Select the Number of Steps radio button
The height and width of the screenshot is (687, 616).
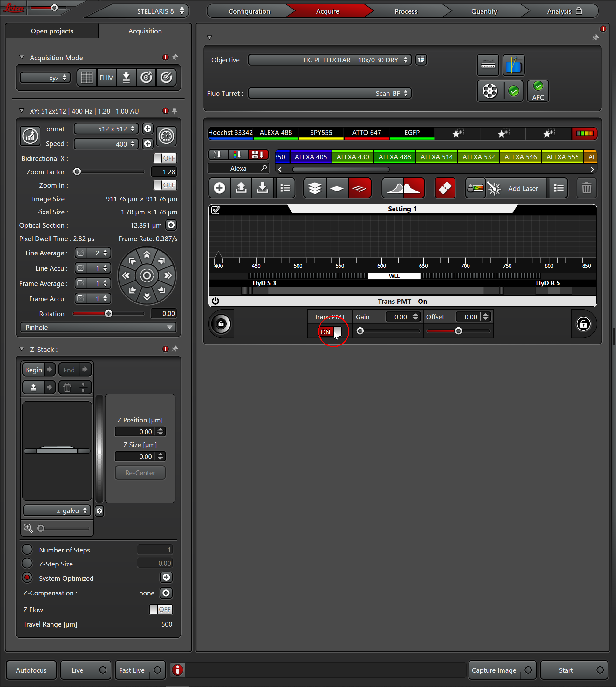[27, 549]
